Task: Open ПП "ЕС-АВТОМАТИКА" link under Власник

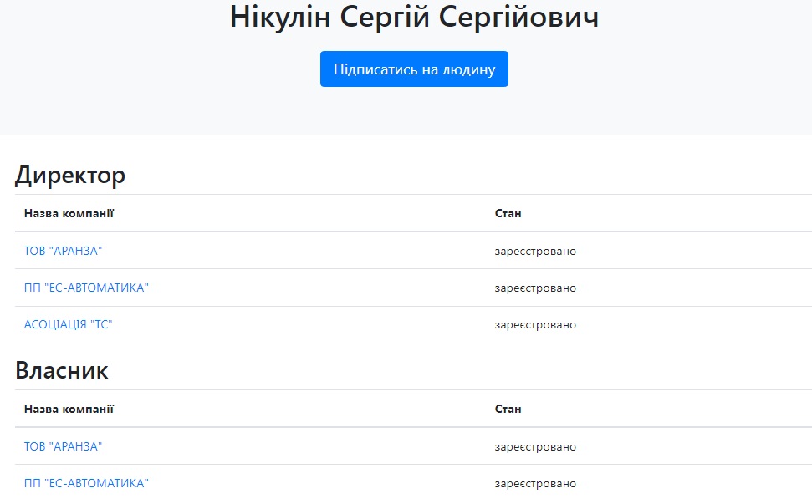Action: pos(86,484)
